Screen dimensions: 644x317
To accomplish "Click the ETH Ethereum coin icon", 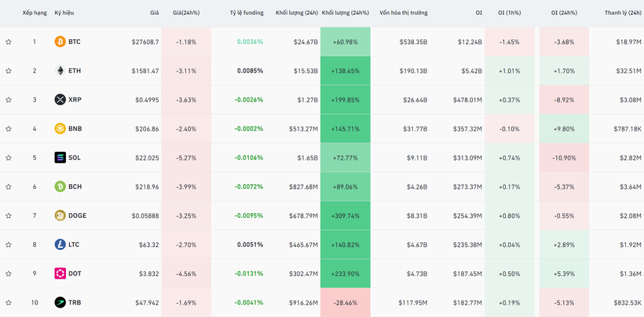I will coord(60,71).
